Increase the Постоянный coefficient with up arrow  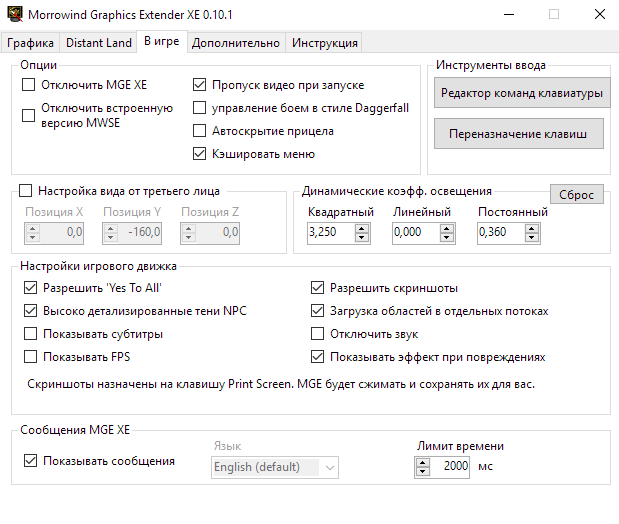pyautogui.click(x=532, y=228)
